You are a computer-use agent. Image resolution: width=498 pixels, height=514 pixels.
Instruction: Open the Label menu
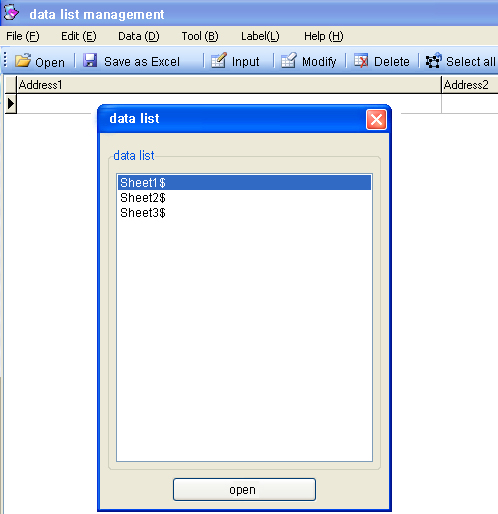coord(260,36)
